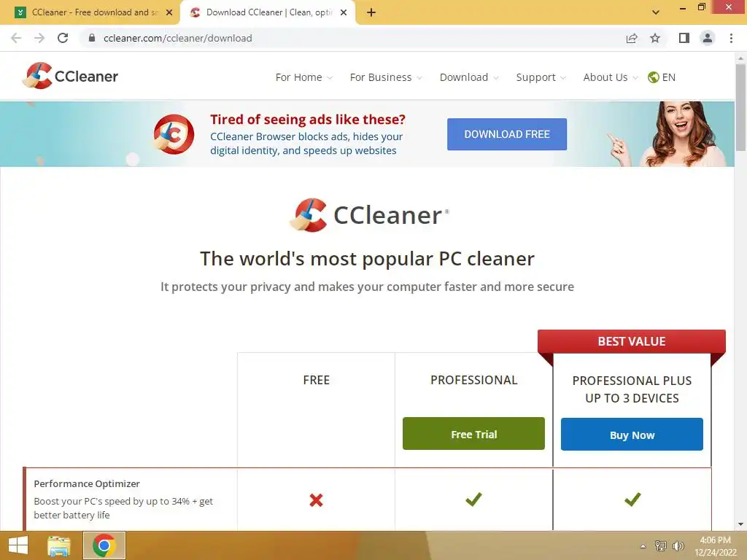Close the 'Download CCleaner' tab

coord(344,13)
